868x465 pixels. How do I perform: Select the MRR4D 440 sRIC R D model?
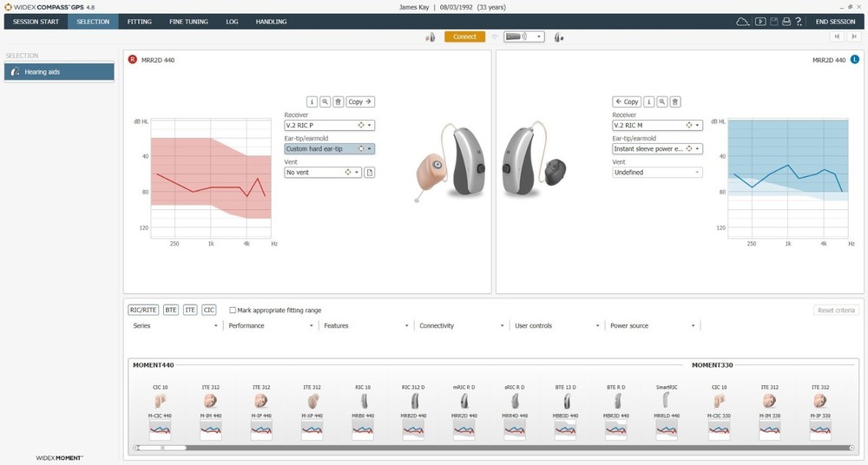(515, 412)
